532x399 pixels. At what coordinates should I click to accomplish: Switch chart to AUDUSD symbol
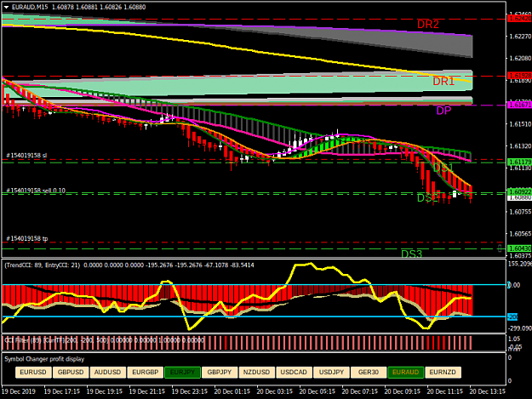tap(107, 372)
